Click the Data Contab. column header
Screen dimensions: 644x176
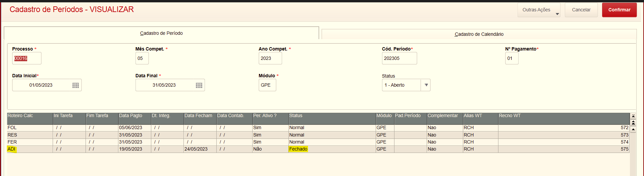[x=234, y=118]
